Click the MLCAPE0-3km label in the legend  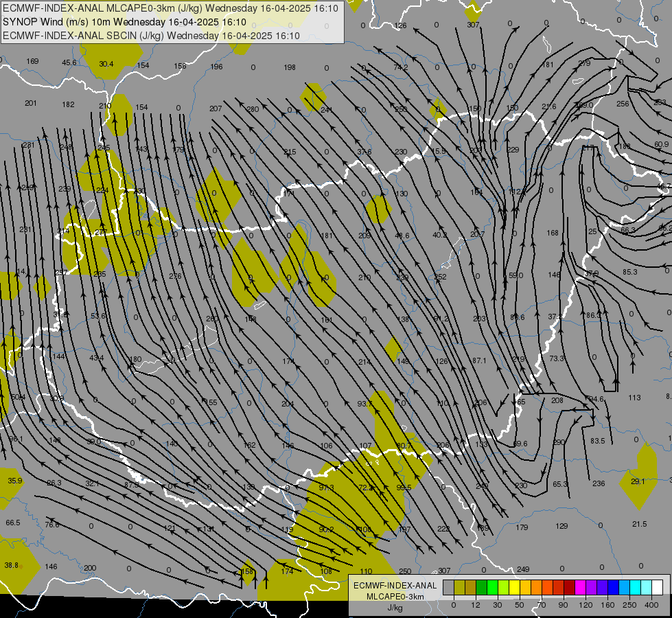(x=395, y=597)
